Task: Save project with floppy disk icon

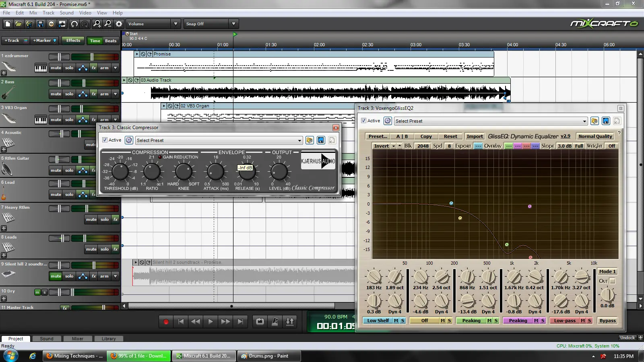Action: click(x=40, y=24)
